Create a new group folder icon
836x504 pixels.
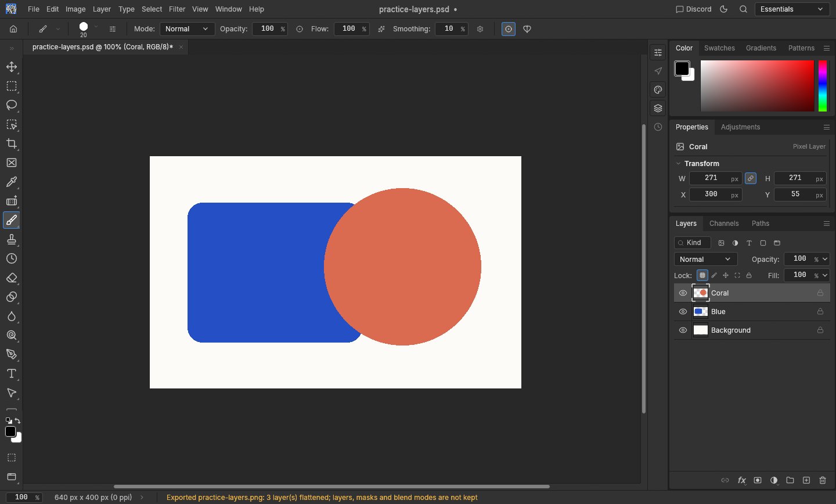[790, 480]
